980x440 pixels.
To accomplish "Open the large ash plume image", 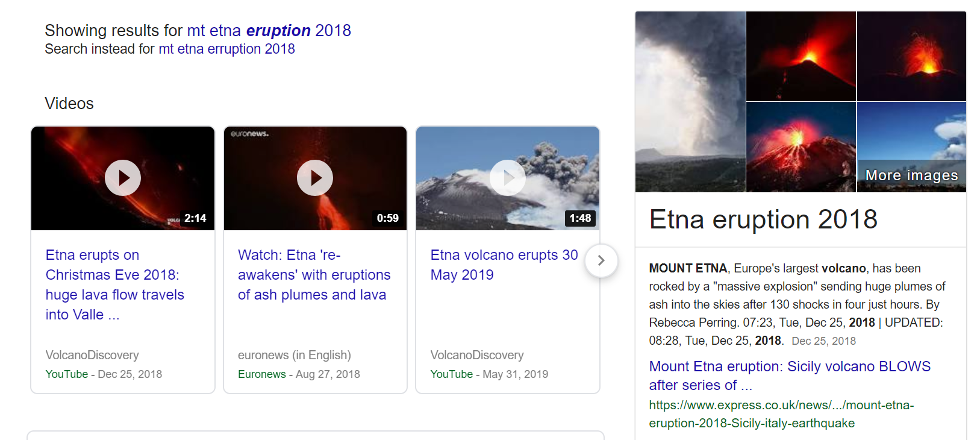I will [690, 101].
